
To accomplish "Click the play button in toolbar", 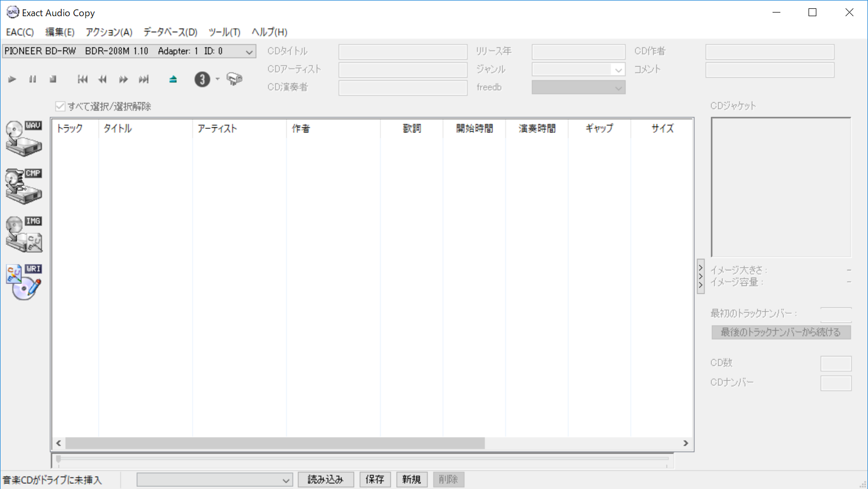I will pos(12,79).
